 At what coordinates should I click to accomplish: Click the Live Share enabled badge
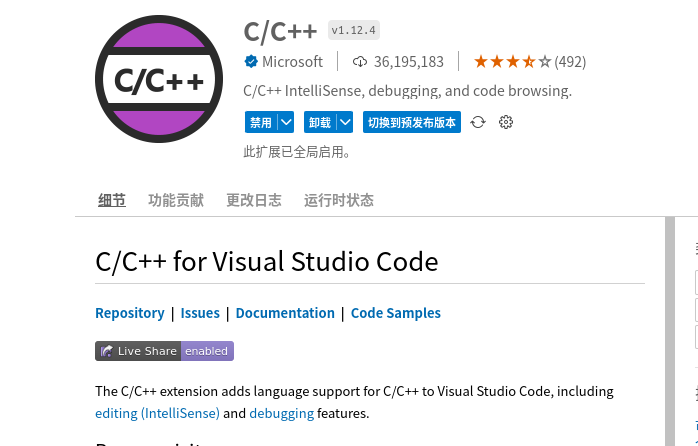(x=164, y=351)
